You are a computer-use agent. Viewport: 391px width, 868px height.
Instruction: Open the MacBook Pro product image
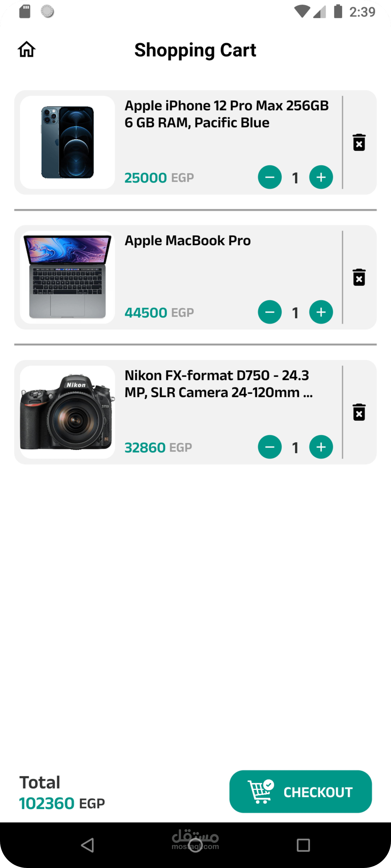click(x=68, y=277)
